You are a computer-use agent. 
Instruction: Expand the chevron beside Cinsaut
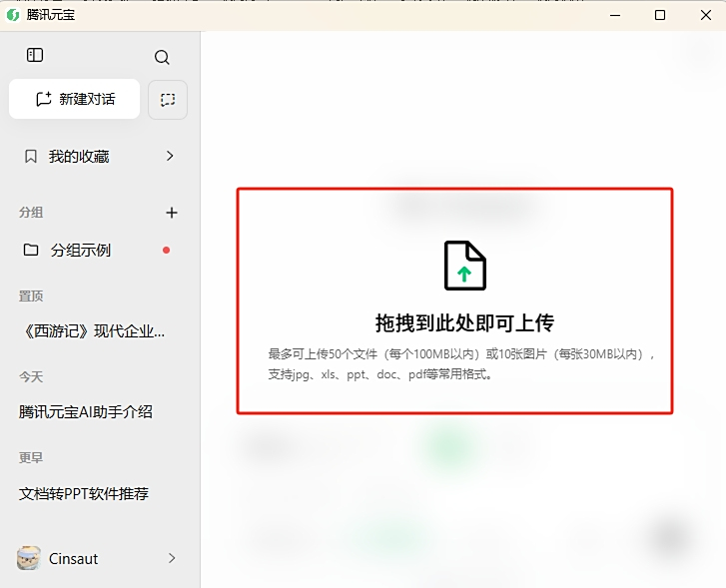(171, 558)
